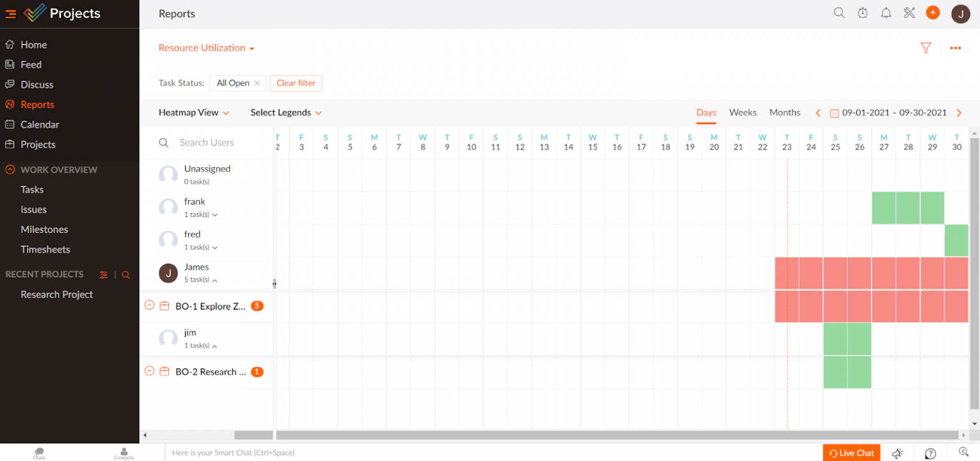Open the Zia search icon at bottom right
Screen dimensions: 980x461
963,452
